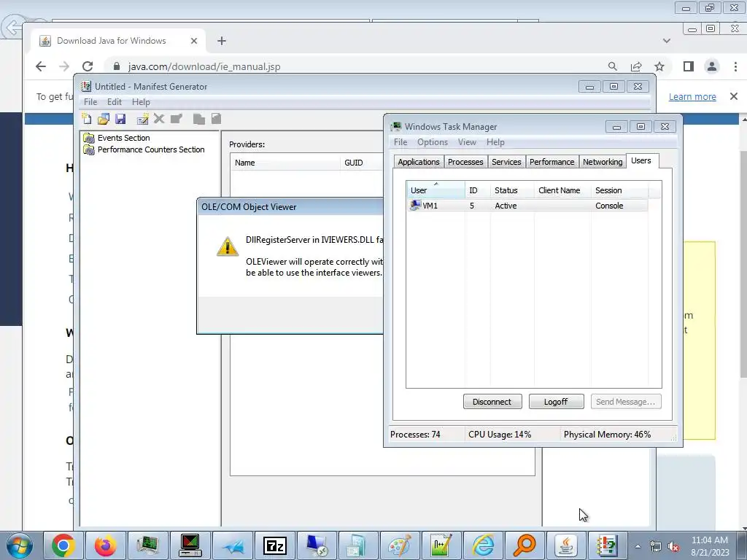
Task: Click the Save floppy disk icon in Manifest Generator
Action: (x=120, y=119)
